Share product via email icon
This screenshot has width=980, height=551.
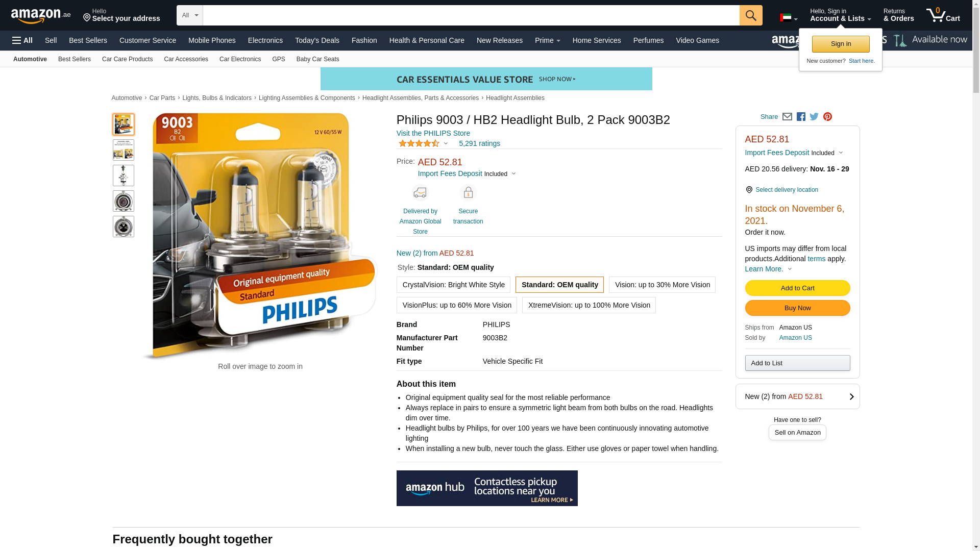click(x=787, y=117)
